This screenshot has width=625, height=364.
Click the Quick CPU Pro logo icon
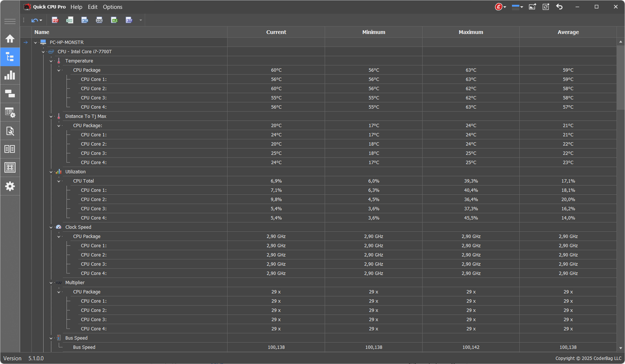tap(27, 7)
